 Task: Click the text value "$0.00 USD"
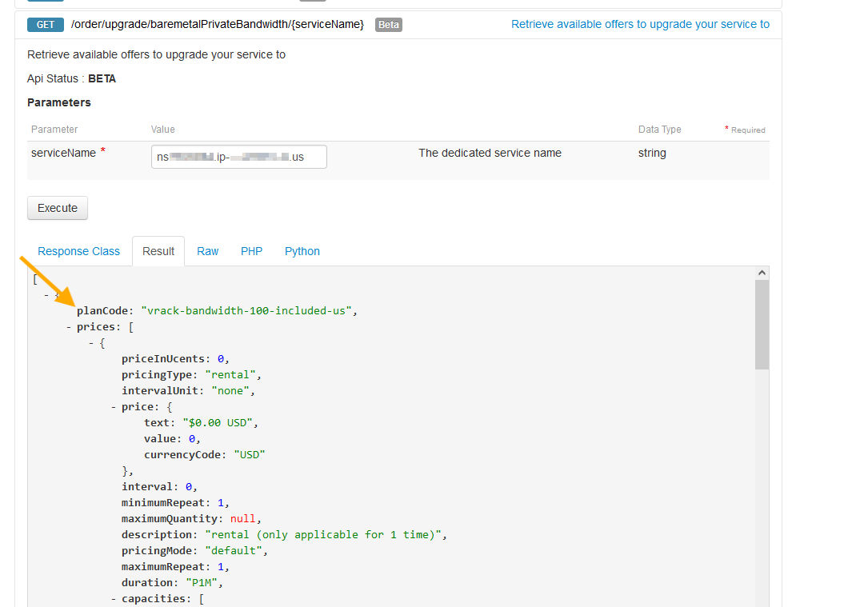point(218,423)
